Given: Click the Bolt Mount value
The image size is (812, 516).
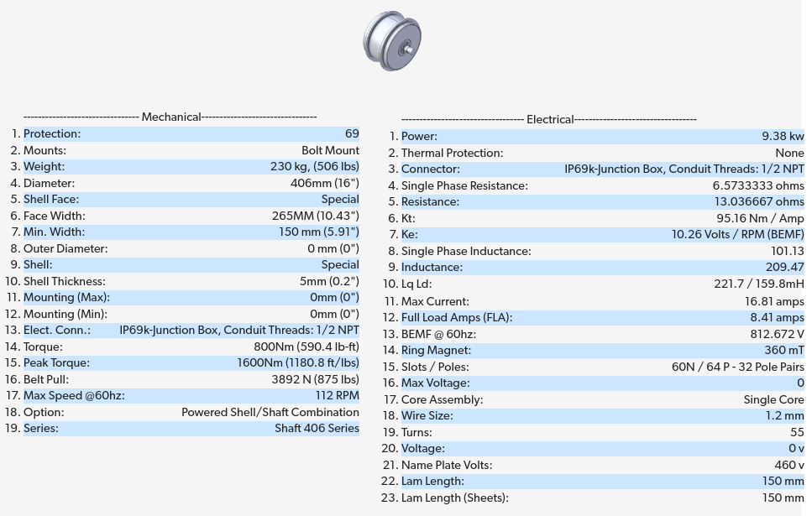Looking at the screenshot, I should (x=330, y=150).
